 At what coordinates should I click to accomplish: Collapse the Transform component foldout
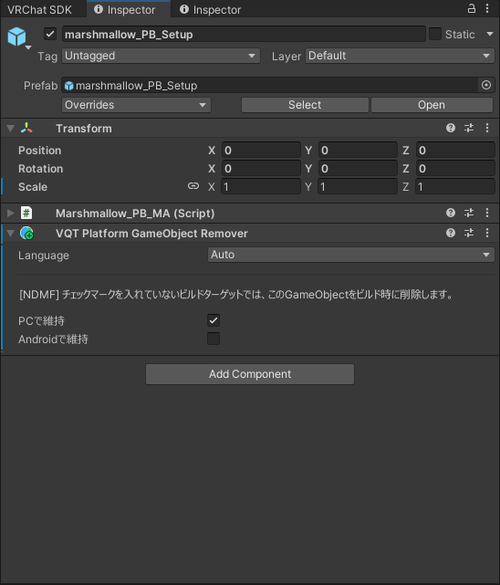coord(10,128)
